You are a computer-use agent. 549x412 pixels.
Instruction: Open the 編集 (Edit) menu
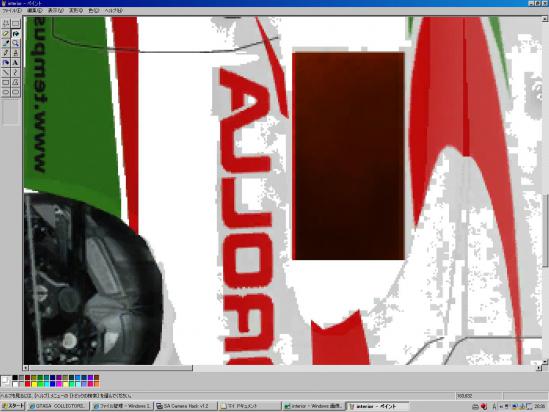(34, 11)
